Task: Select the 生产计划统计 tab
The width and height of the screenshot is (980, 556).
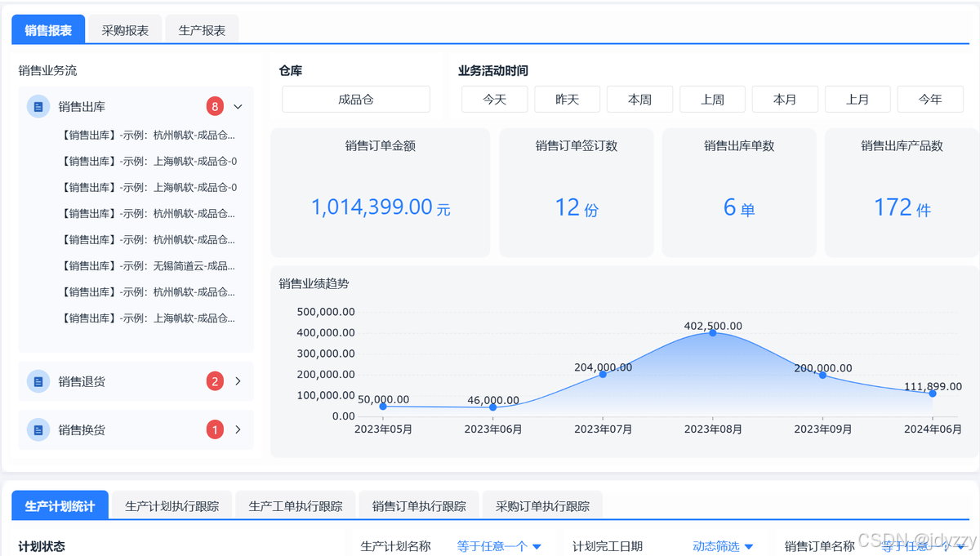Action: 60,506
